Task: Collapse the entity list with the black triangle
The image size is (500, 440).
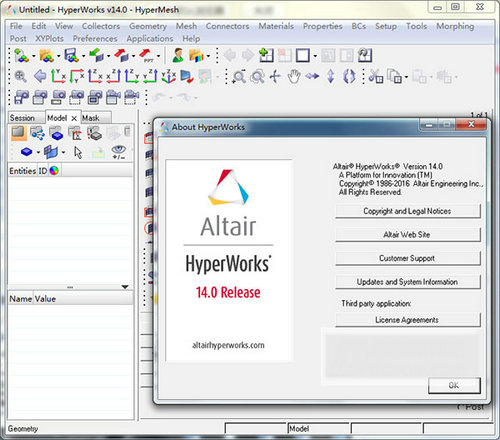Action: 125,287
